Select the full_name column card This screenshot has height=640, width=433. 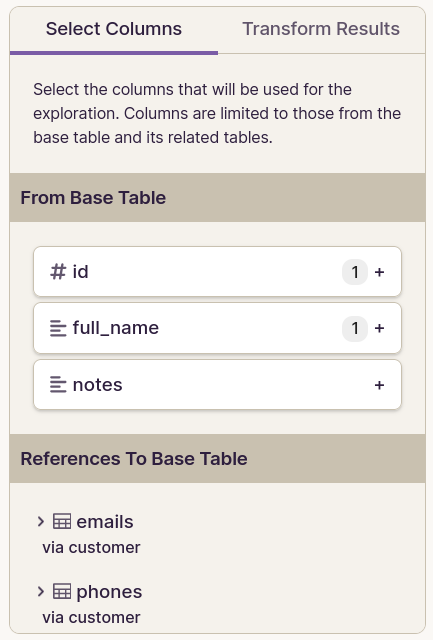pyautogui.click(x=218, y=328)
